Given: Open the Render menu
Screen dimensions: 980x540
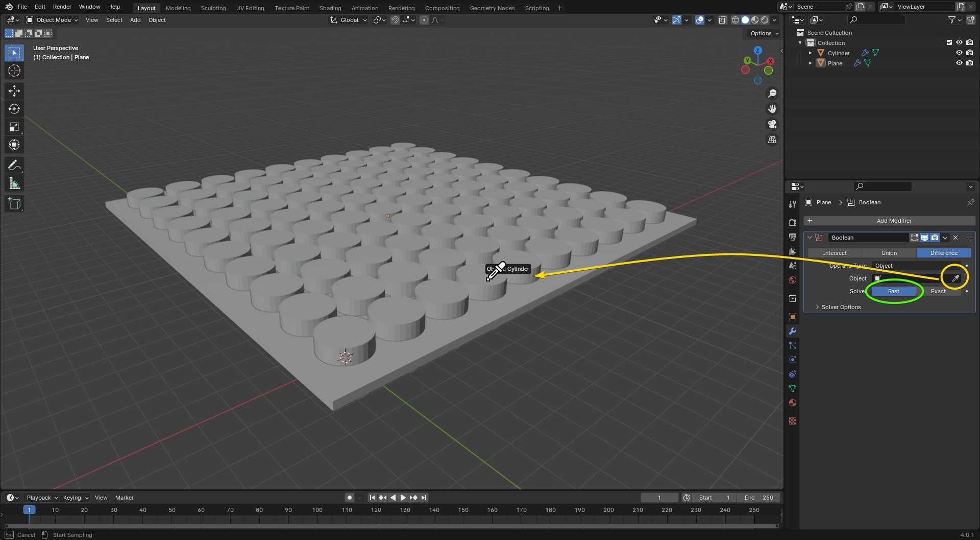Looking at the screenshot, I should pos(62,7).
